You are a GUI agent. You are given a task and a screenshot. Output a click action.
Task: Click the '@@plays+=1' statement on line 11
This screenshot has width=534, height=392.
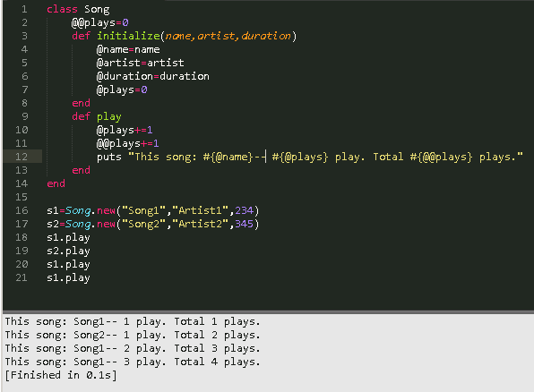[128, 143]
